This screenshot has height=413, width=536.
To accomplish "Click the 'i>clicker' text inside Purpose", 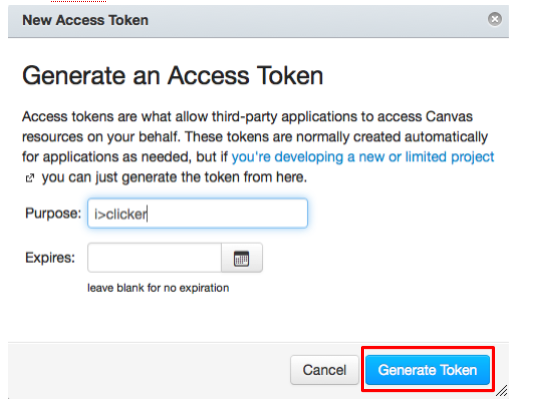I will coord(120,214).
